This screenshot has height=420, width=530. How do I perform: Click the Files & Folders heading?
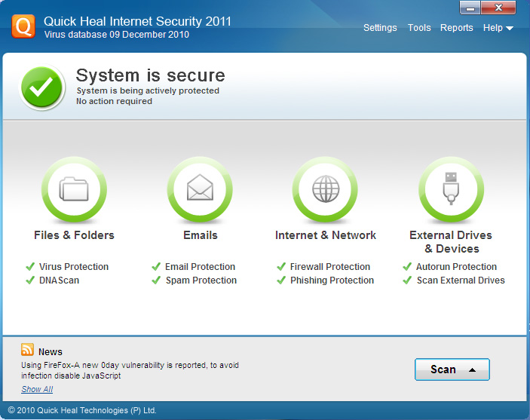(74, 235)
